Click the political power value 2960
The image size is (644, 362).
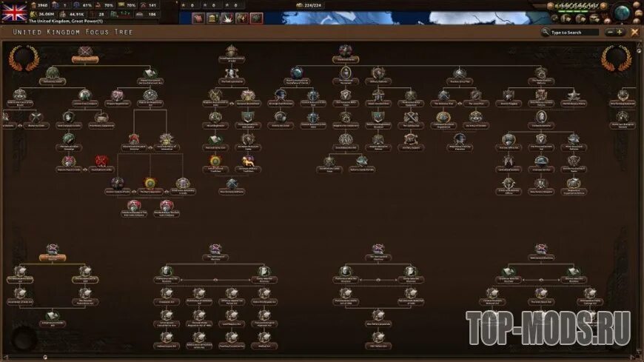pos(43,5)
